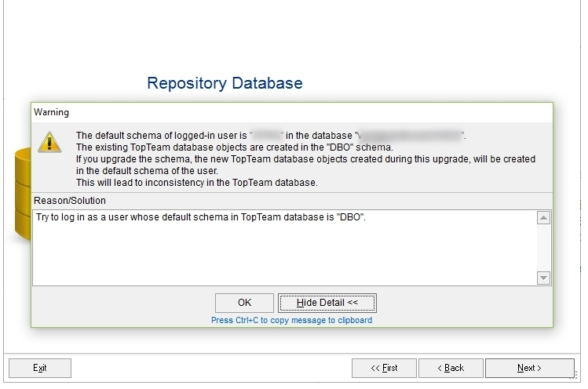The width and height of the screenshot is (588, 389).
Task: Click the Warning dialog title bar
Action: click(292, 112)
